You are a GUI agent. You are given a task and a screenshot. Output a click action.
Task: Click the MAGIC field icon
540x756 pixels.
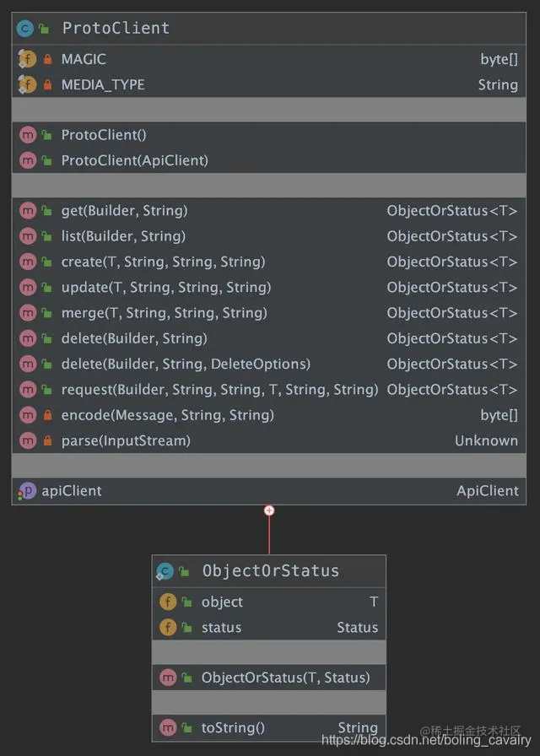(28, 59)
